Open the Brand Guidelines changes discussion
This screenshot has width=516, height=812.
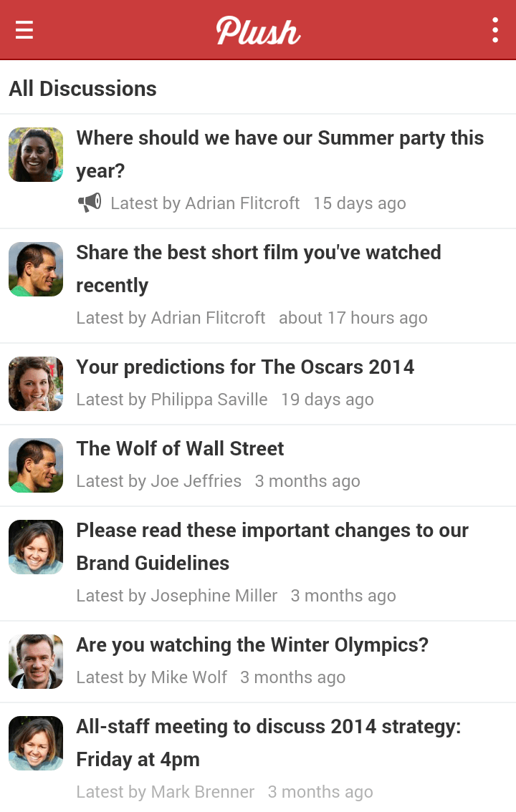[x=272, y=546]
